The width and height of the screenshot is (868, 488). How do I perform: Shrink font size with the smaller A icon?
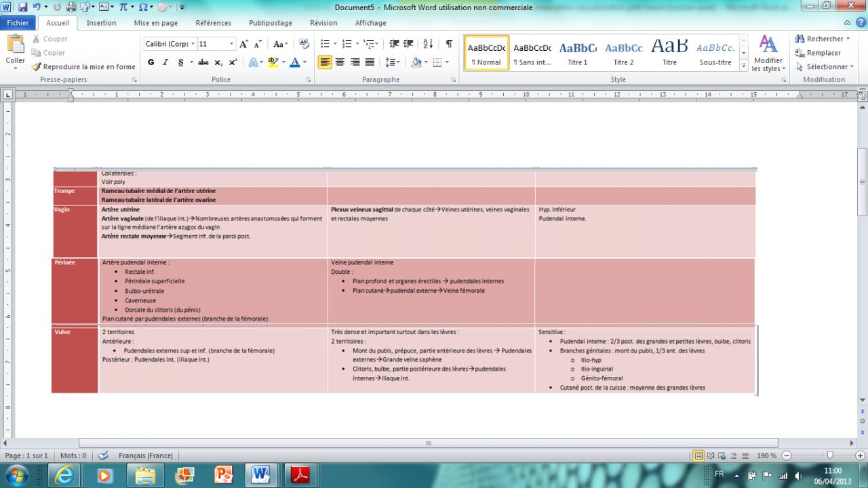(258, 44)
